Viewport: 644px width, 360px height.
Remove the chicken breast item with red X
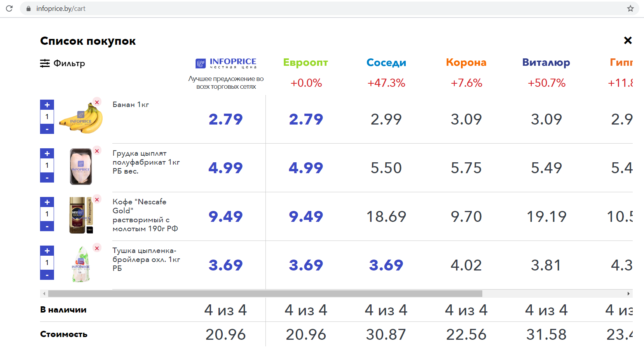97,151
